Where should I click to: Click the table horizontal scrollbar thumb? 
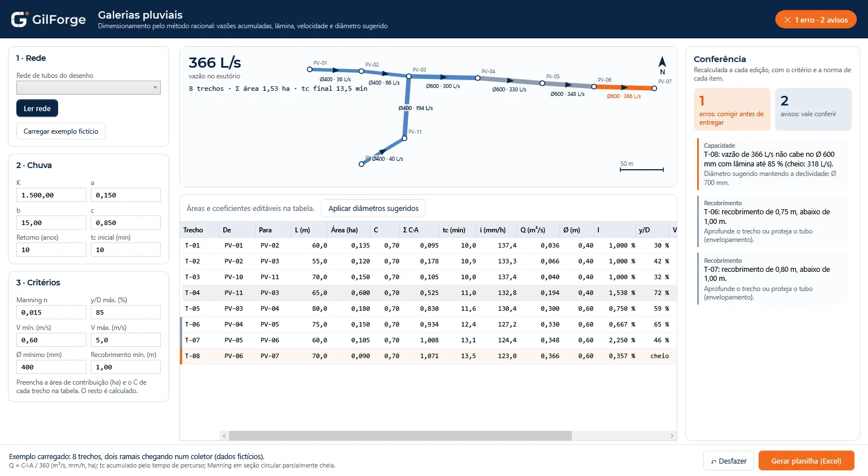coord(400,435)
